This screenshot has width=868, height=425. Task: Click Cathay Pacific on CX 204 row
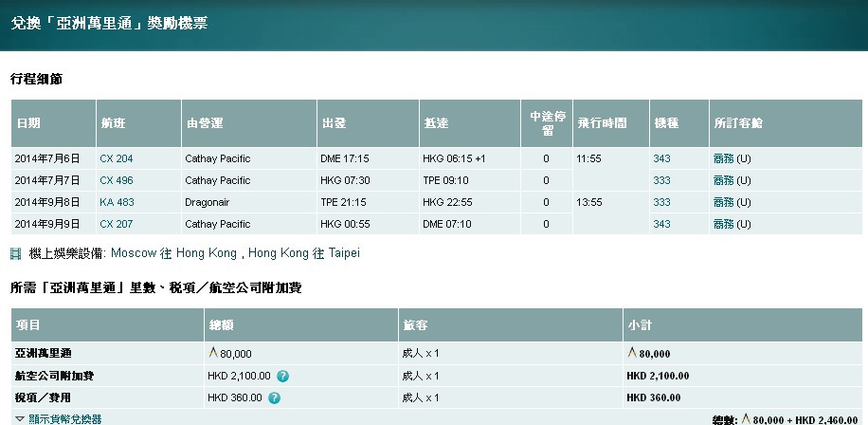218,159
